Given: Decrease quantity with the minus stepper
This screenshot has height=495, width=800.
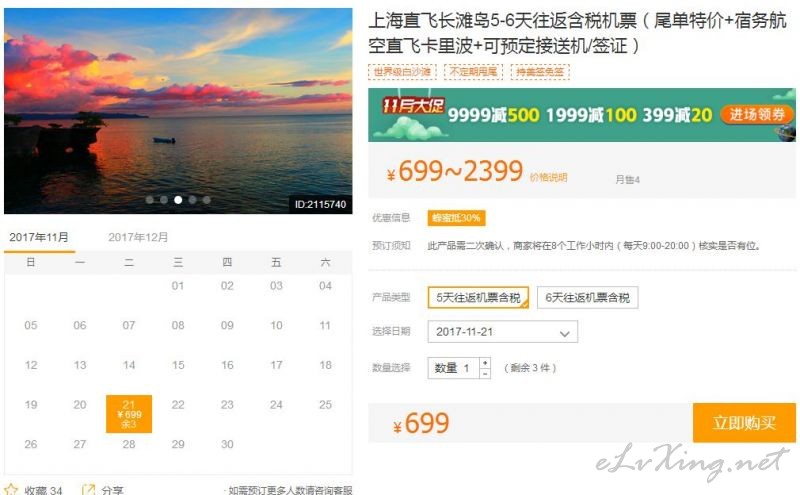Looking at the screenshot, I should (485, 374).
